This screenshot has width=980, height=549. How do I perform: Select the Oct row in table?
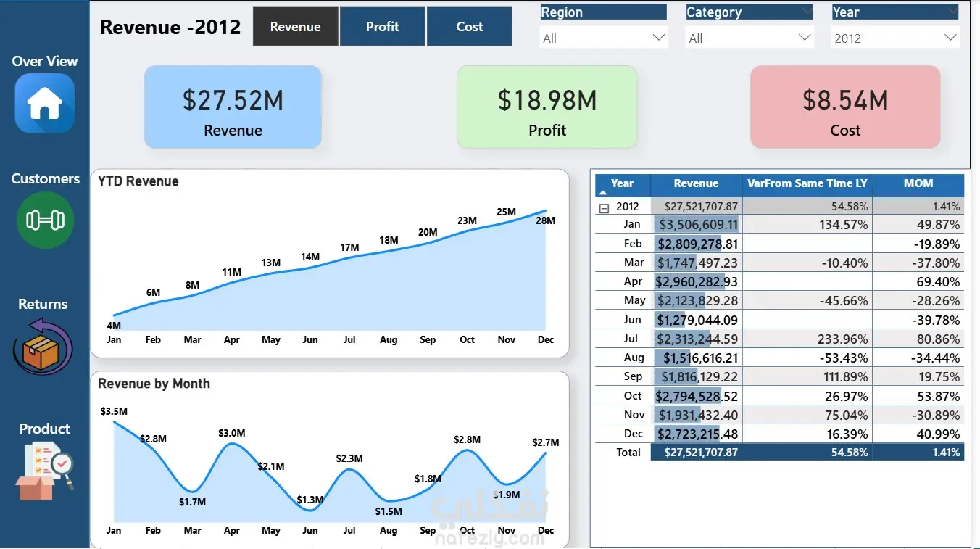point(780,396)
